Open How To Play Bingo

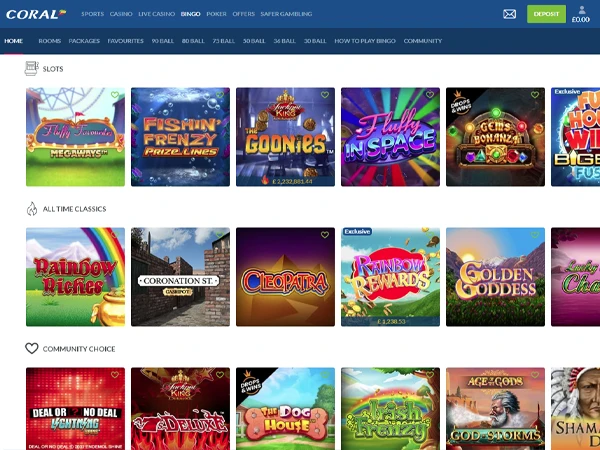[365, 41]
